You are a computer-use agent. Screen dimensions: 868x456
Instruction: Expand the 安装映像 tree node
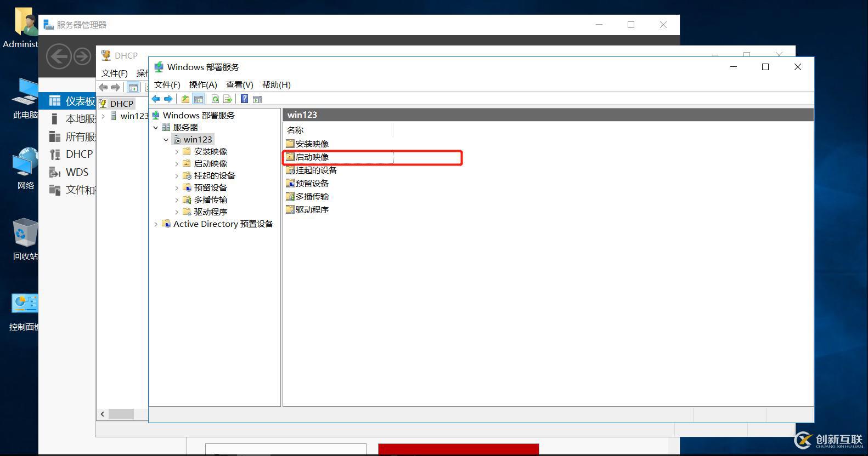point(176,152)
